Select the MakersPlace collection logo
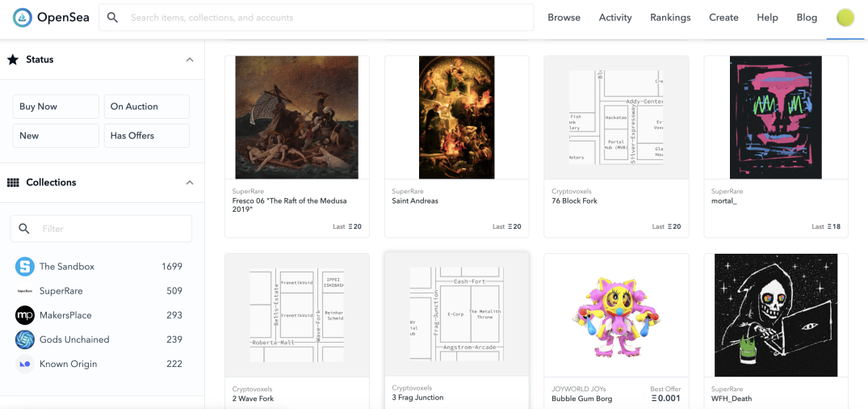 (x=25, y=315)
